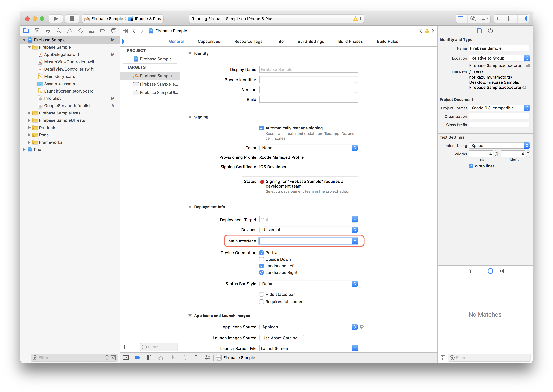The image size is (553, 392).
Task: Select the iPhone 8 Plus run destination
Action: click(145, 19)
